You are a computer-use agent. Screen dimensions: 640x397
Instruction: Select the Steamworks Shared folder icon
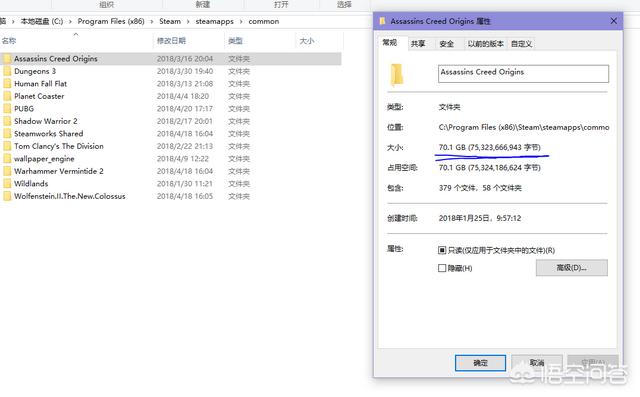[7, 134]
